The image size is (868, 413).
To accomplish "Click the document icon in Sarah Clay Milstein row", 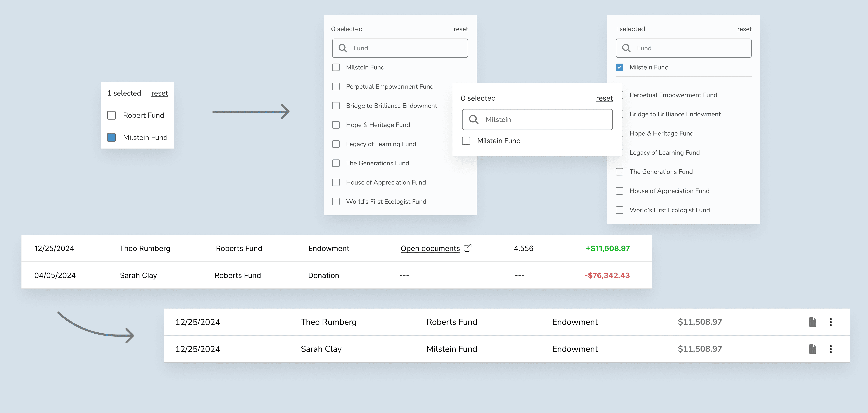I will pyautogui.click(x=812, y=349).
